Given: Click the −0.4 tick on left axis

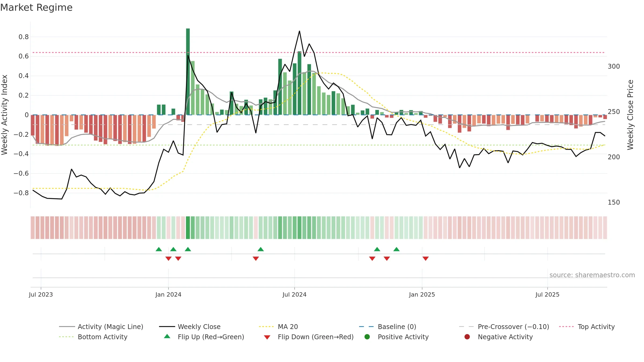Looking at the screenshot, I should [21, 154].
